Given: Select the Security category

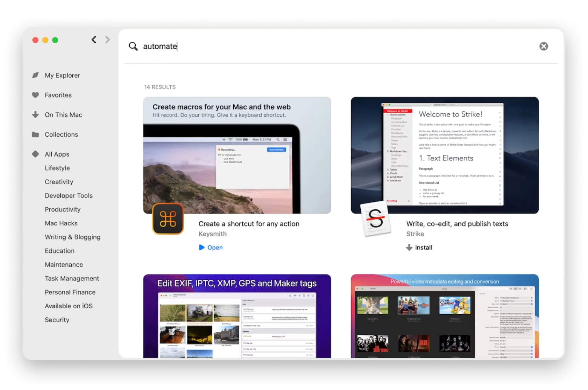Looking at the screenshot, I should (x=57, y=320).
